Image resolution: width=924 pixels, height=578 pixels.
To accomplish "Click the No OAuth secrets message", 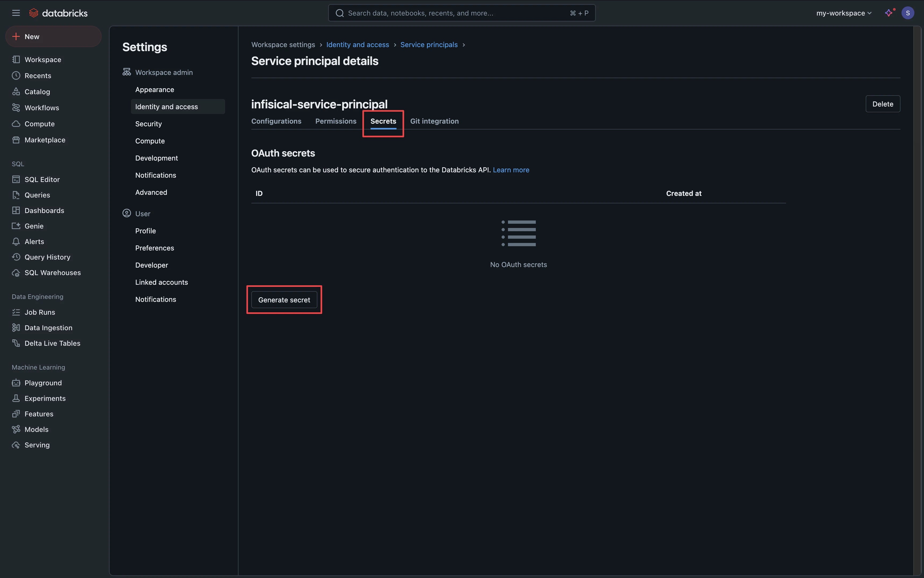I will pyautogui.click(x=518, y=265).
